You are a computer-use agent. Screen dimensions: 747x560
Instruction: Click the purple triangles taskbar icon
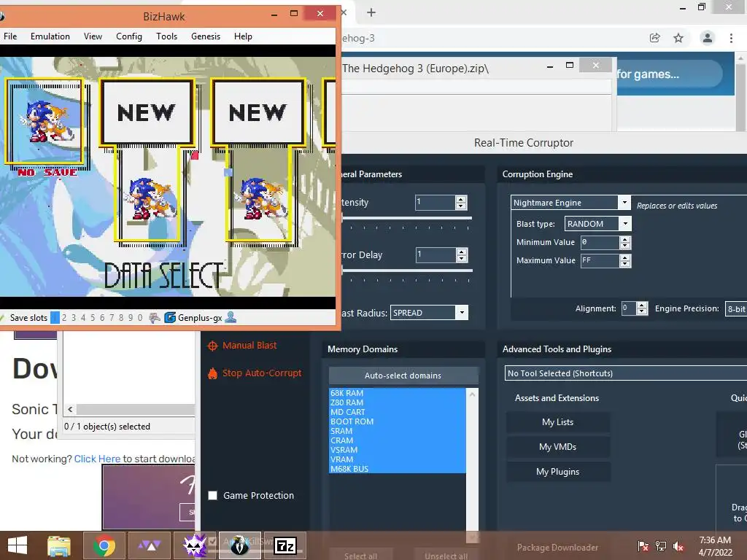pyautogui.click(x=149, y=545)
